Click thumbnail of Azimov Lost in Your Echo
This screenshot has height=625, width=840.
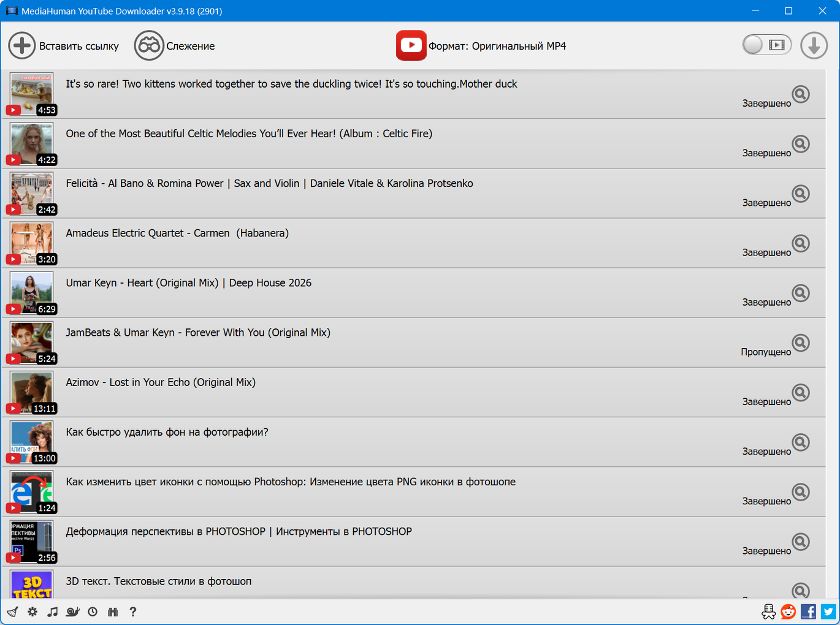[32, 392]
